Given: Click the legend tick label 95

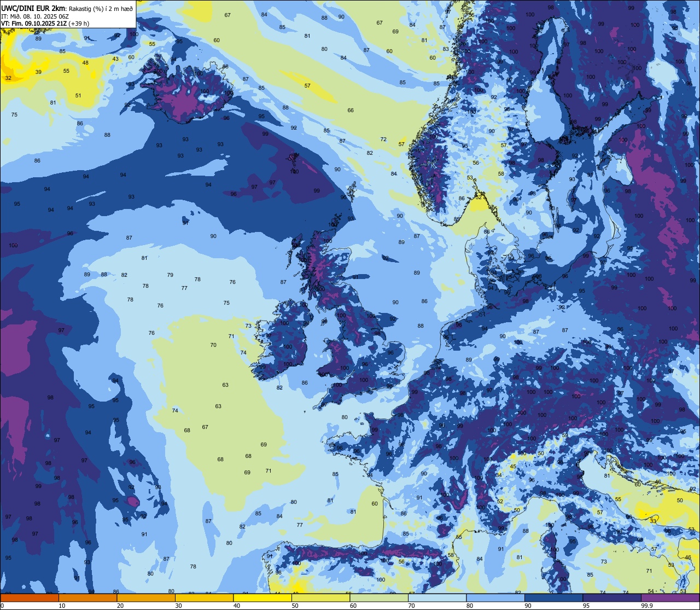Looking at the screenshot, I should coord(587,606).
